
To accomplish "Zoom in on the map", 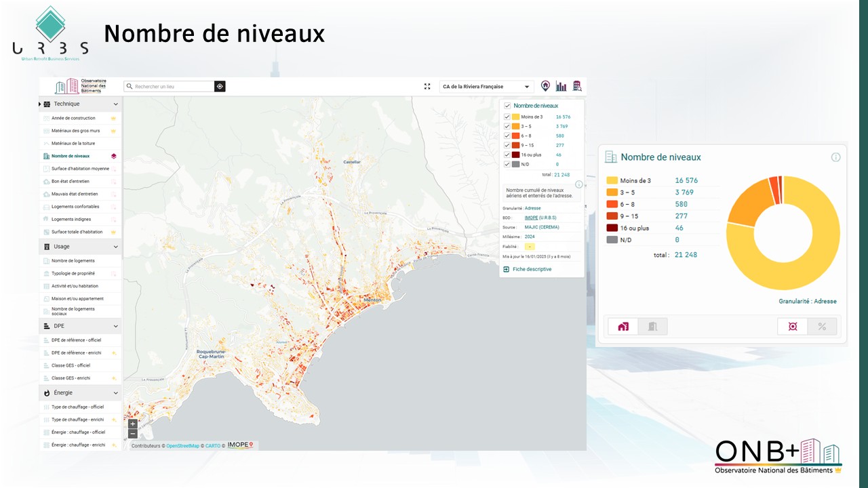I will (x=133, y=424).
